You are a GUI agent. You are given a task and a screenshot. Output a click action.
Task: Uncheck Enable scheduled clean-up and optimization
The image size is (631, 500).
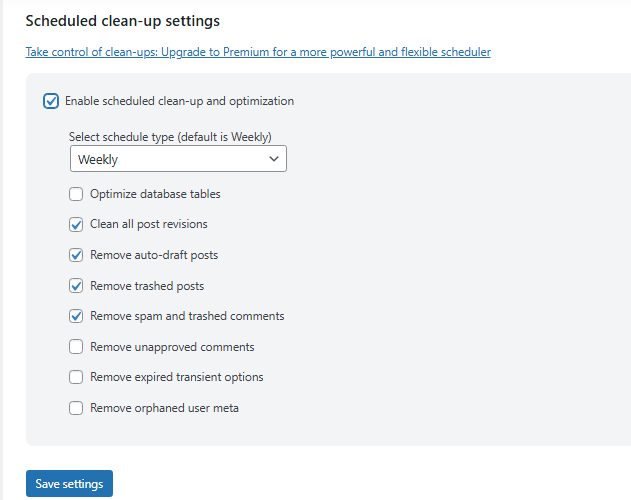coord(51,101)
